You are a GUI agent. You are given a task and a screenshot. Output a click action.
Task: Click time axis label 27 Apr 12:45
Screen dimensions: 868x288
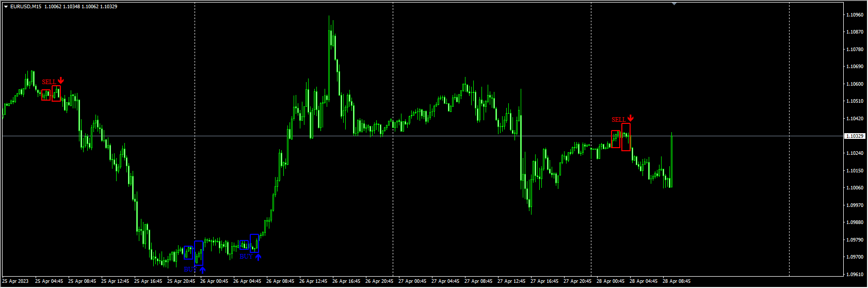click(x=511, y=281)
